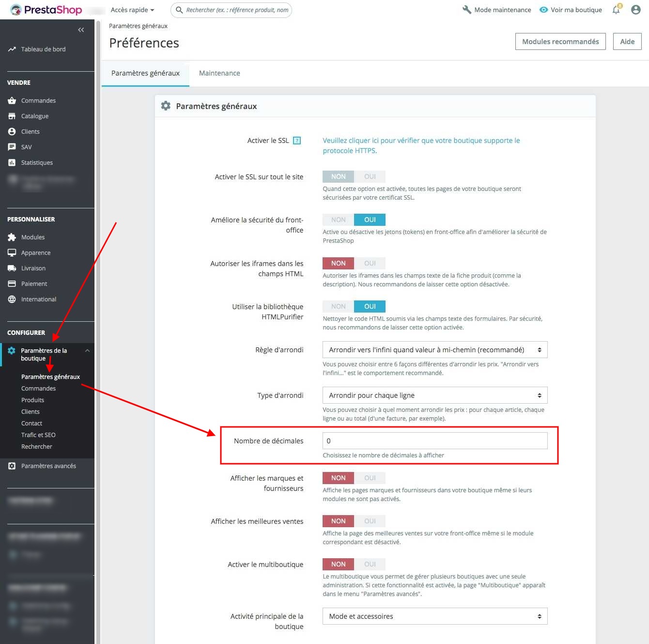Screen dimensions: 649x644
Task: Click the Modules recommandés button
Action: pos(560,42)
